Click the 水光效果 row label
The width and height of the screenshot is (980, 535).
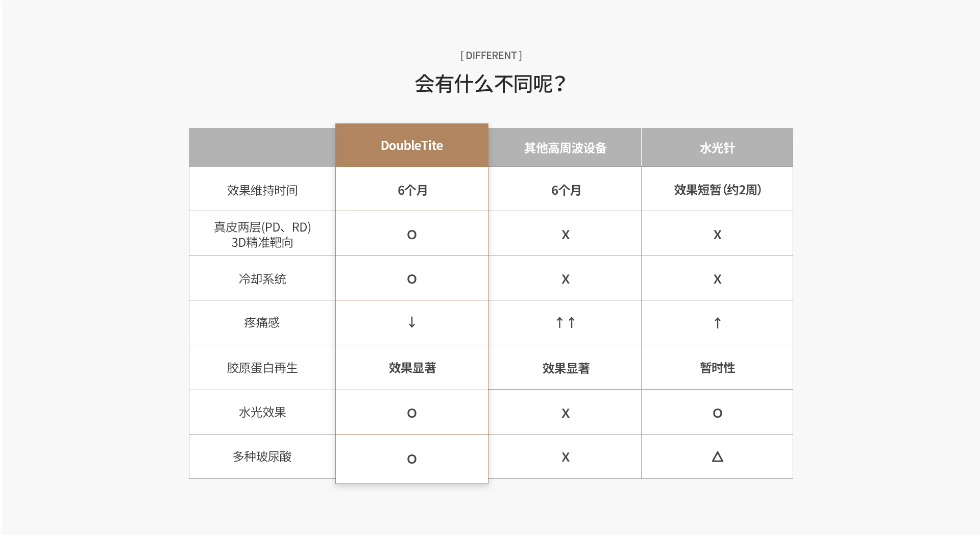coord(262,412)
